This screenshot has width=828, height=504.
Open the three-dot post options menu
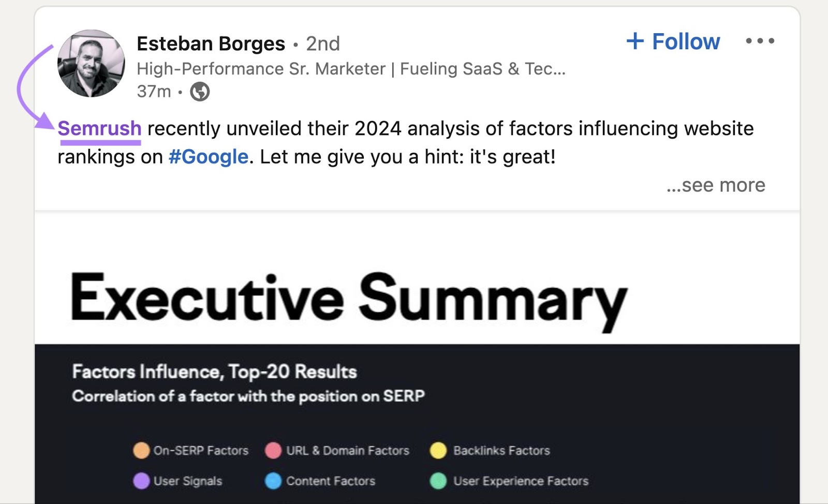[x=759, y=41]
